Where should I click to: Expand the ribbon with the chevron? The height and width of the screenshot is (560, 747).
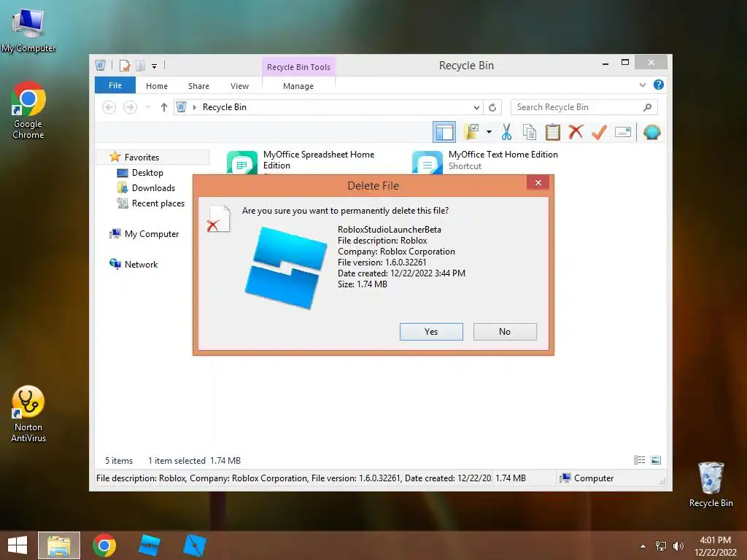643,85
